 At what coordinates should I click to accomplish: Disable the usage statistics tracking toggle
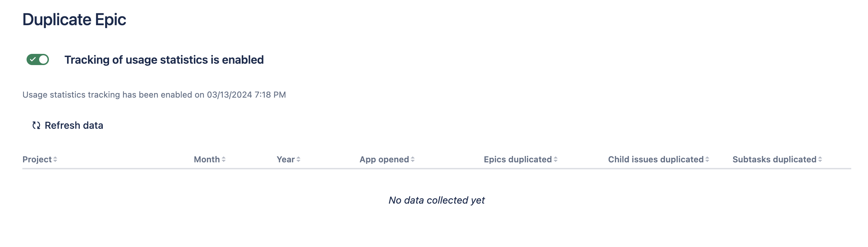(38, 60)
